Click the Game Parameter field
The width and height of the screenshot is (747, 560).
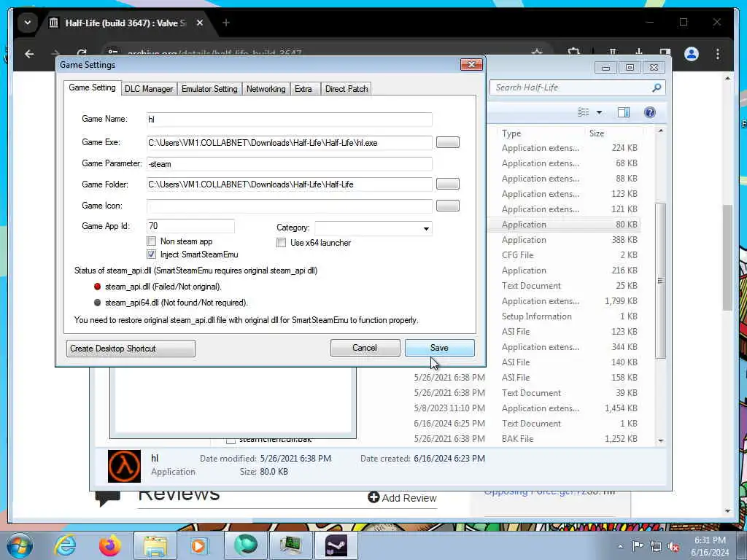point(289,164)
